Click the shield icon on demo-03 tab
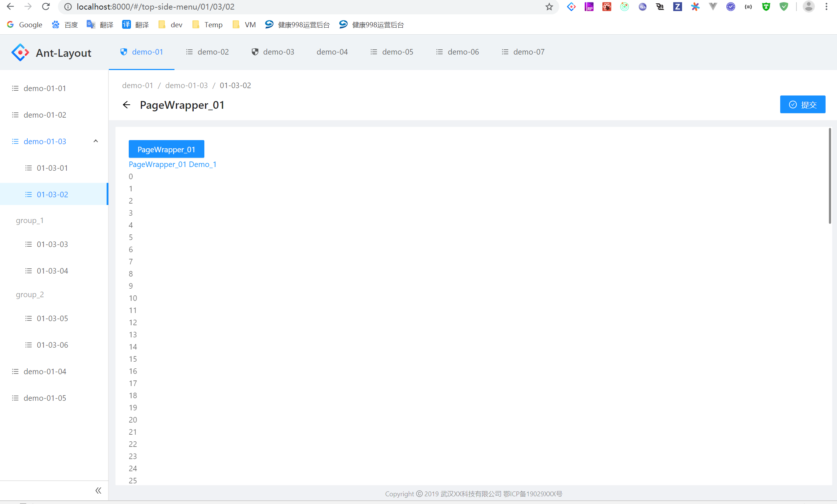 pos(255,52)
